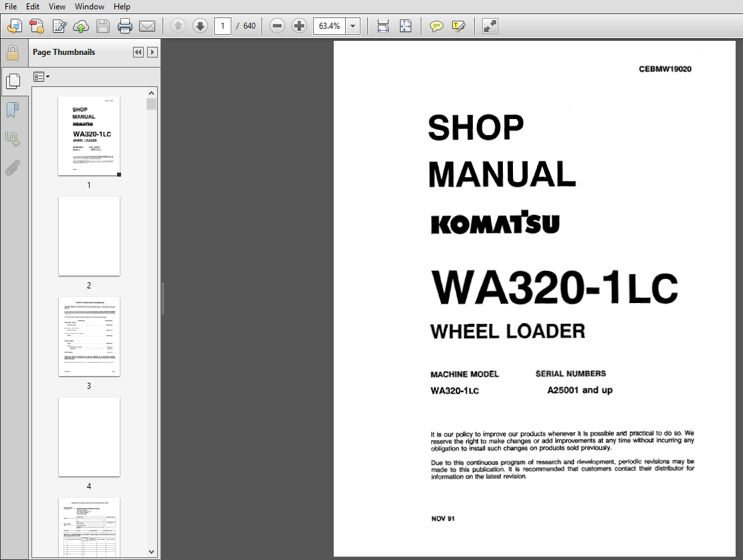Select page 4 blank thumbnail
This screenshot has height=560, width=743.
coord(89,437)
